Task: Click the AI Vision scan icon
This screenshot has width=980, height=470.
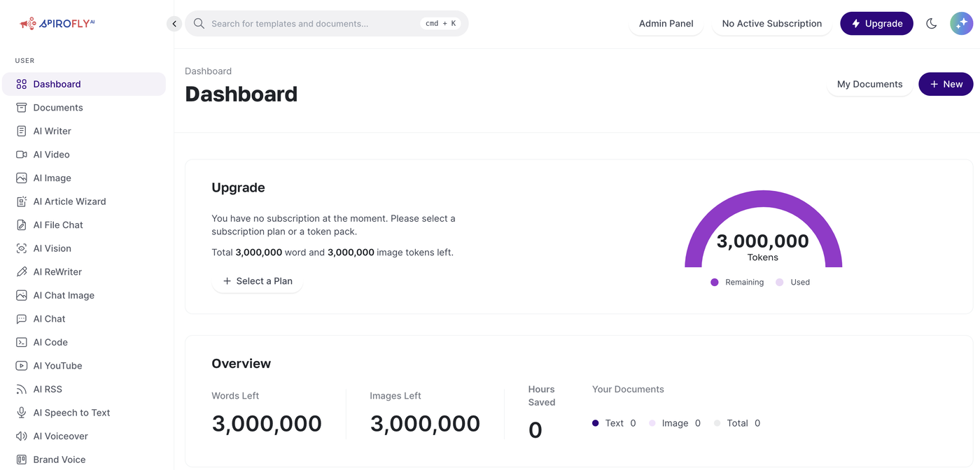Action: click(22, 248)
